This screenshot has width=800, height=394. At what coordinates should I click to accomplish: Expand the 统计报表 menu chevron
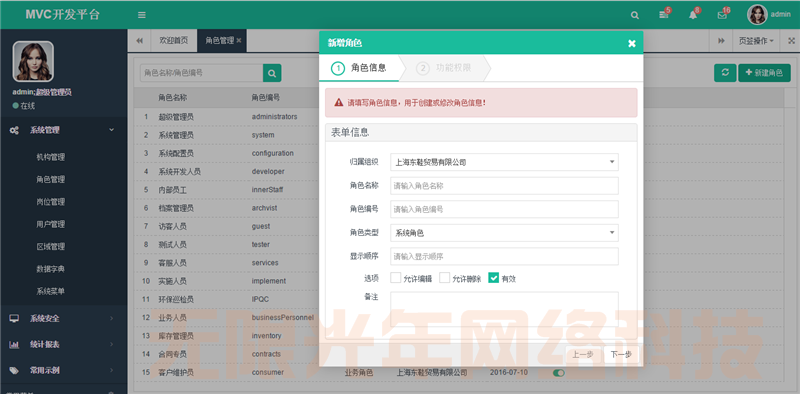tap(112, 344)
